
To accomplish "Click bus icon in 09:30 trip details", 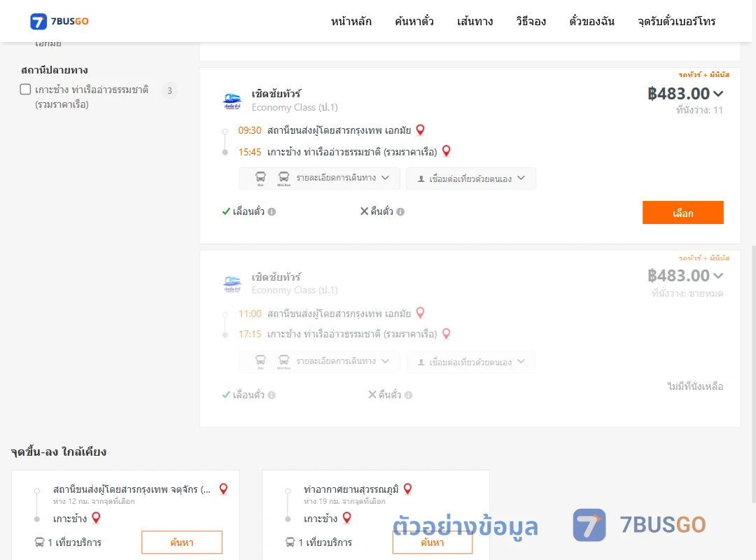I will click(260, 178).
